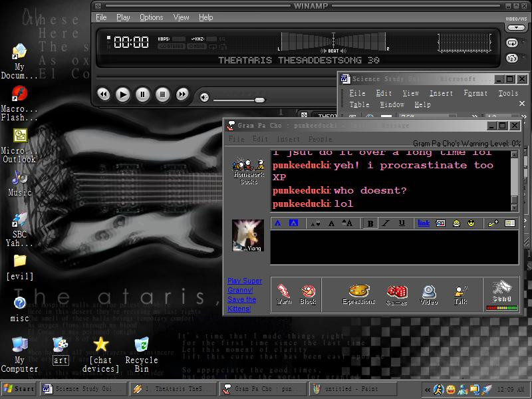Toggle shuffle in Winamp
Viewport: 532px width, 399px height.
(x=512, y=59)
